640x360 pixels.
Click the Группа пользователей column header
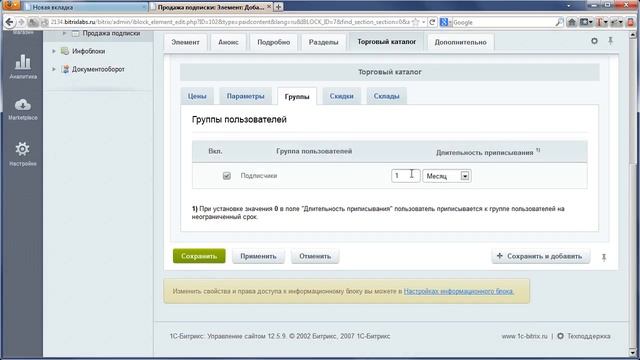click(x=314, y=151)
